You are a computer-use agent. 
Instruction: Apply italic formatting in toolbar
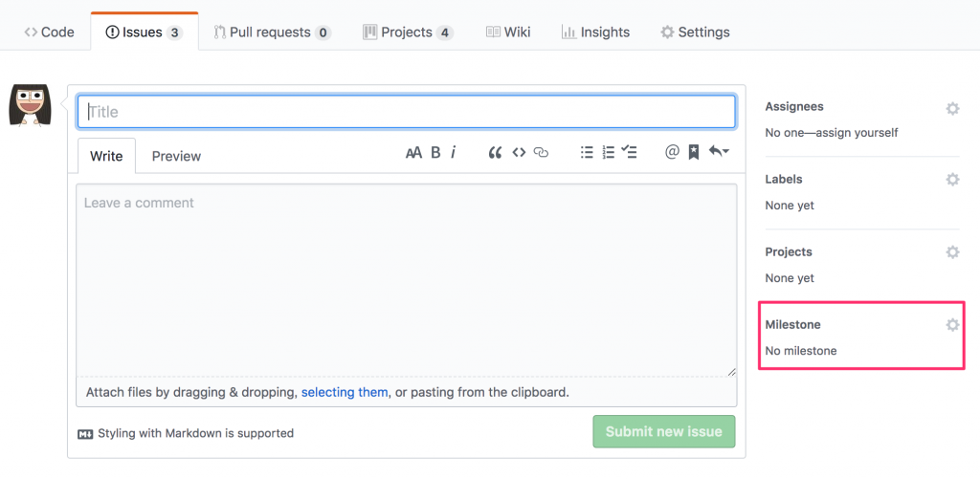pyautogui.click(x=454, y=152)
